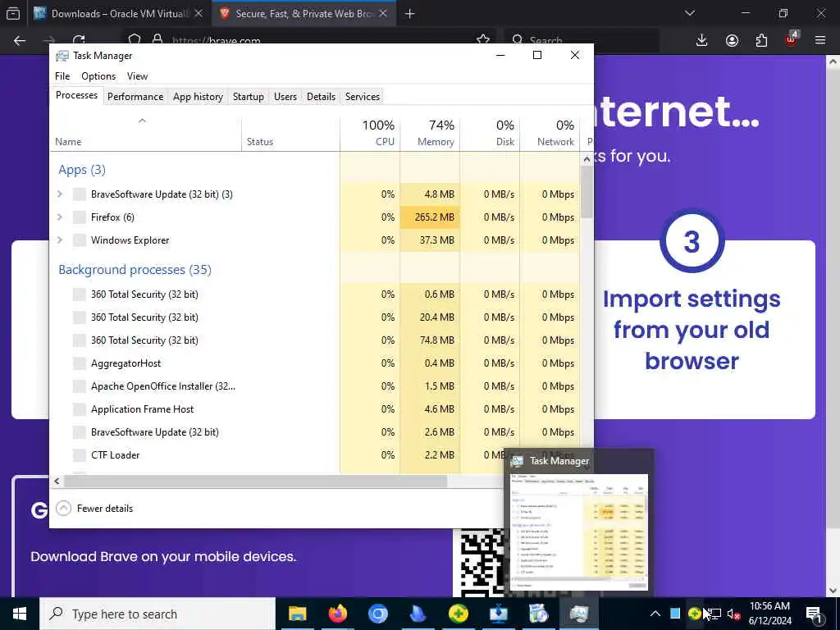The width and height of the screenshot is (840, 630).
Task: Expand the Firefox (6) process group
Action: coord(60,217)
